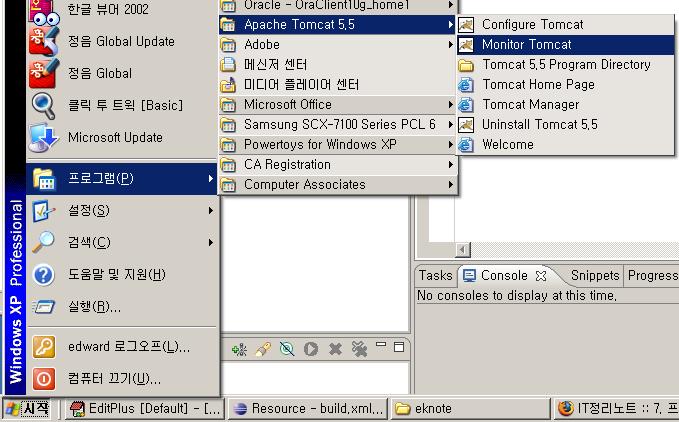Expand the Microsoft Office program group
The height and width of the screenshot is (422, 679).
point(337,104)
